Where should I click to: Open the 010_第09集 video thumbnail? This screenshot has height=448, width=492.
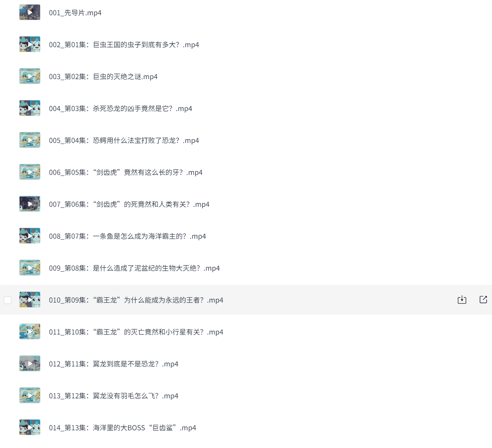point(30,300)
